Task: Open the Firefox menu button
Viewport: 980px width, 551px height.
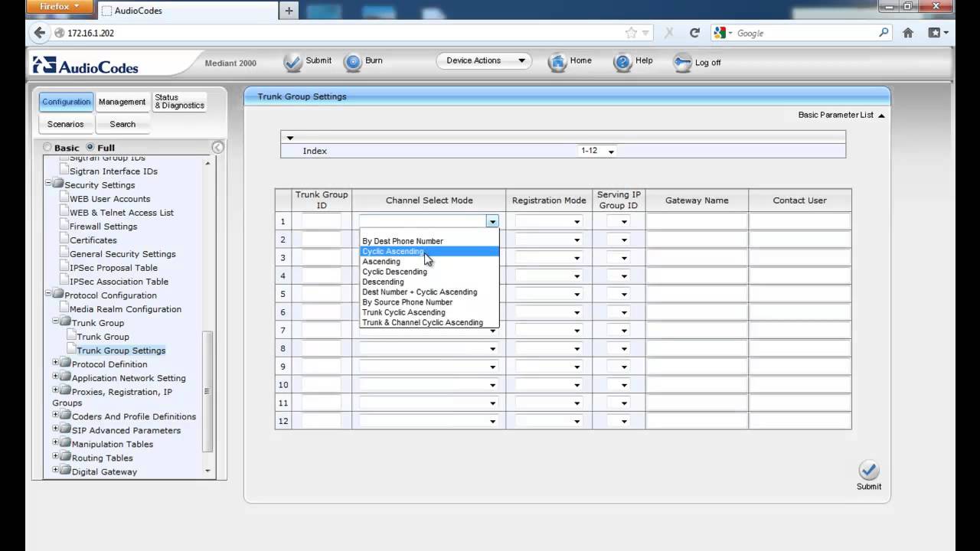Action: 60,7
